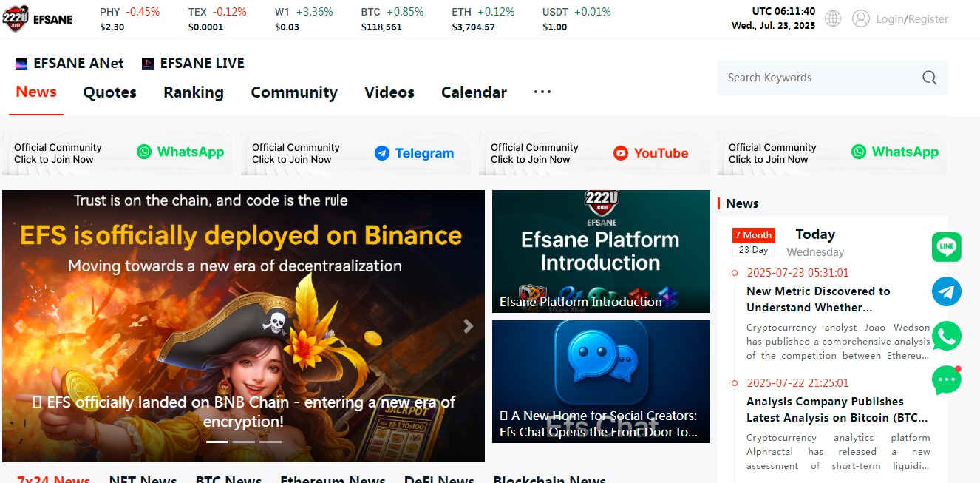Go to next carousel slide arrow
The image size is (980, 483).
click(468, 326)
